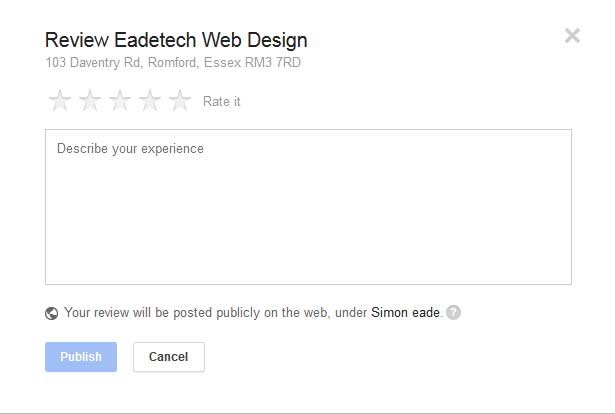Click the 'Rate it' label
615x414 pixels.
(222, 101)
